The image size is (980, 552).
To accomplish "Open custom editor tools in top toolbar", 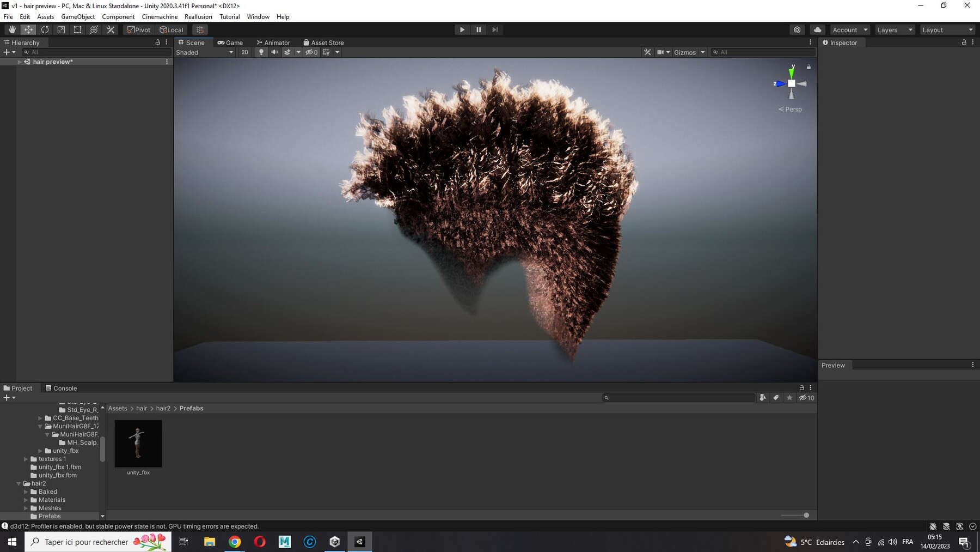I will click(111, 29).
